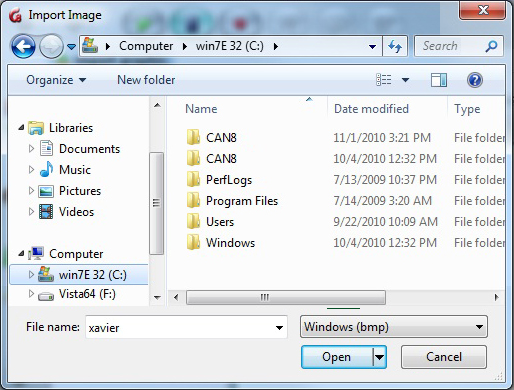
Task: Click the magnifier icon in Search box
Action: 491,46
